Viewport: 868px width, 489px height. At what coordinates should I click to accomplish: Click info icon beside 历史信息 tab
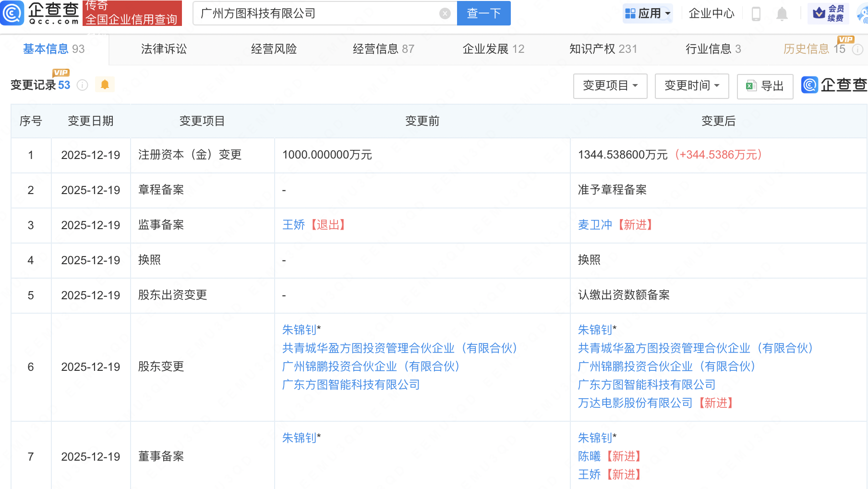(x=857, y=49)
